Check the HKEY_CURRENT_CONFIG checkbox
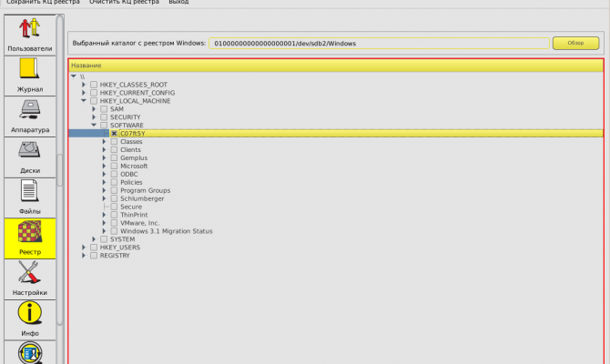The image size is (610, 364). pyautogui.click(x=94, y=93)
